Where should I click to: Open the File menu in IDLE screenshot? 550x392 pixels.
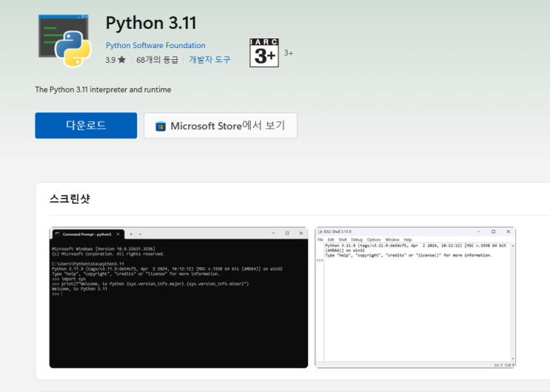click(x=321, y=240)
